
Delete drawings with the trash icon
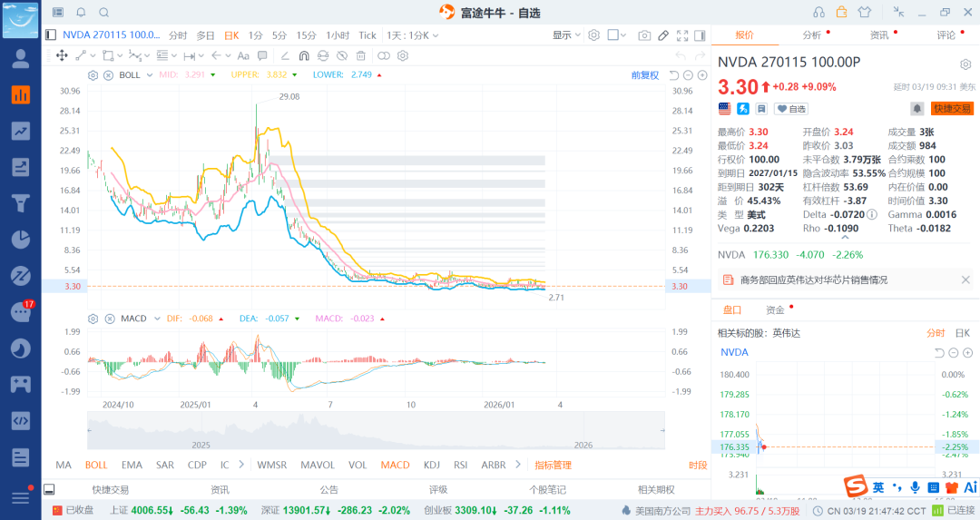tap(360, 55)
